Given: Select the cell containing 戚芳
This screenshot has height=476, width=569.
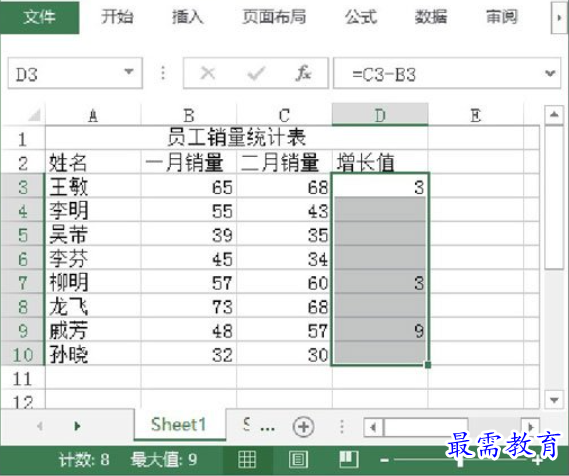Looking at the screenshot, I should coord(93,330).
